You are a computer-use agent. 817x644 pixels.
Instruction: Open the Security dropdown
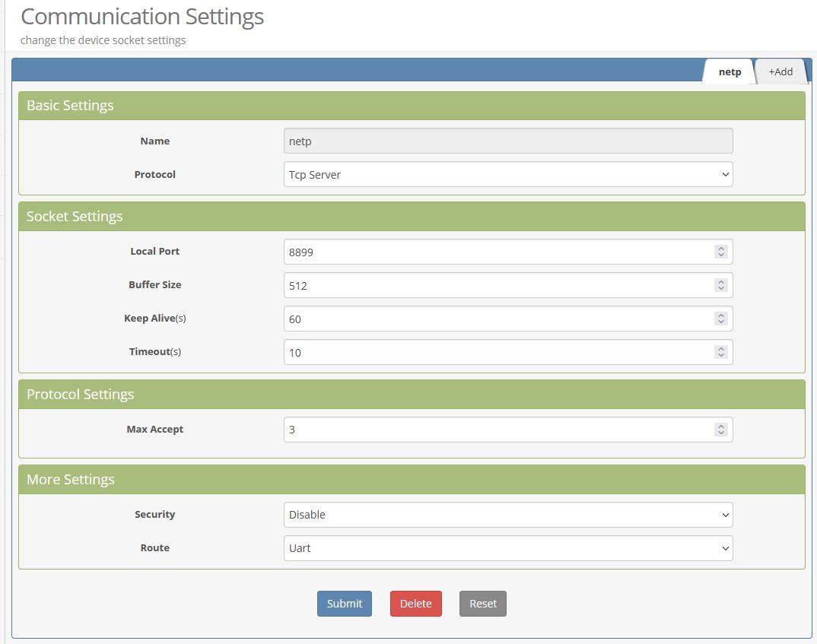507,515
